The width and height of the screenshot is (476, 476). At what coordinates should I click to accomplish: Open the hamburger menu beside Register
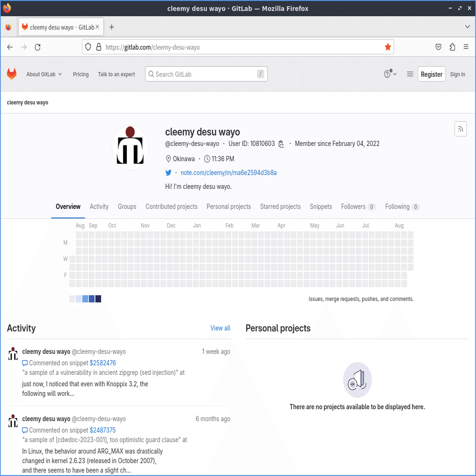[410, 74]
